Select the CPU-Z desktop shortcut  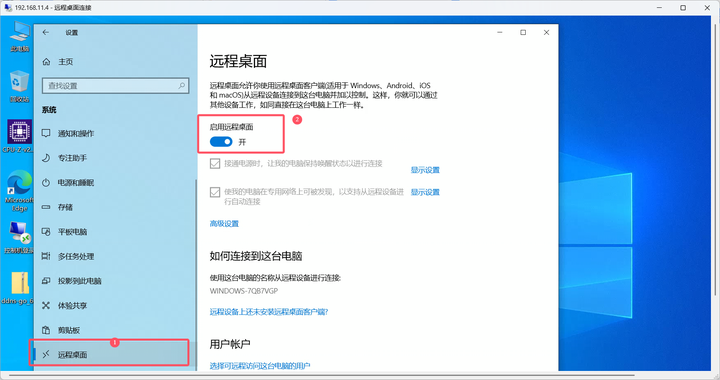19,136
